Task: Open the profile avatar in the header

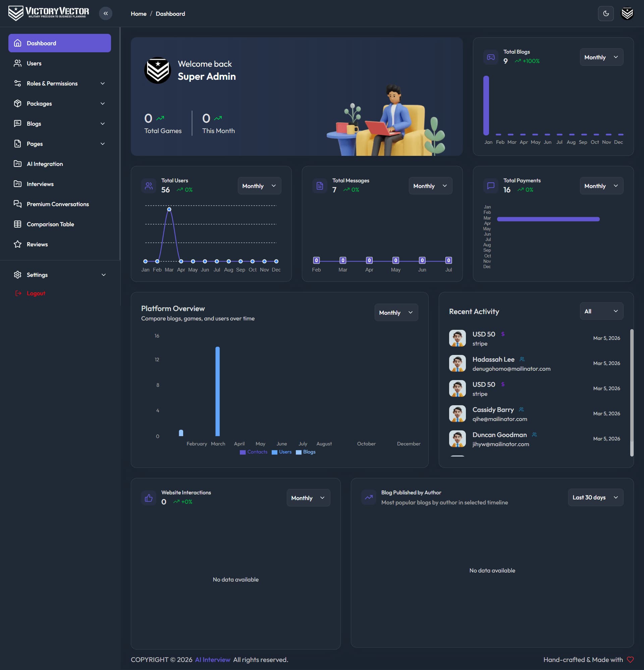Action: pos(627,13)
